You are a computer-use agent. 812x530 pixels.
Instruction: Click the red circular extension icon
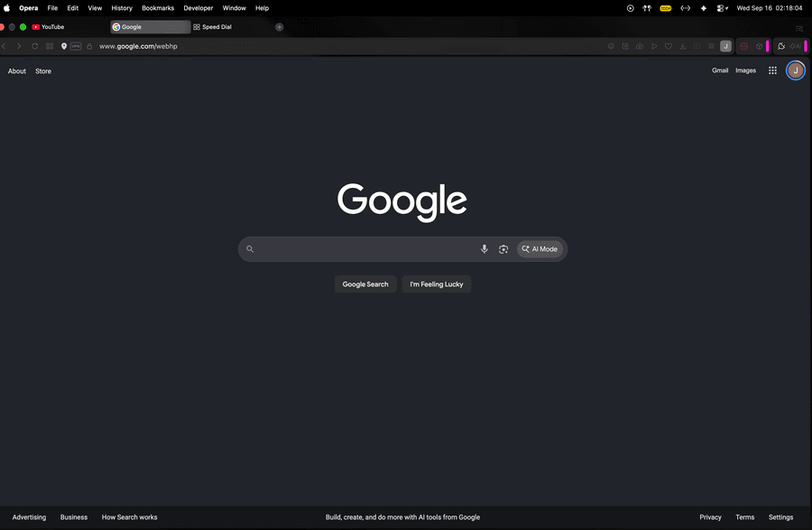pyautogui.click(x=744, y=46)
